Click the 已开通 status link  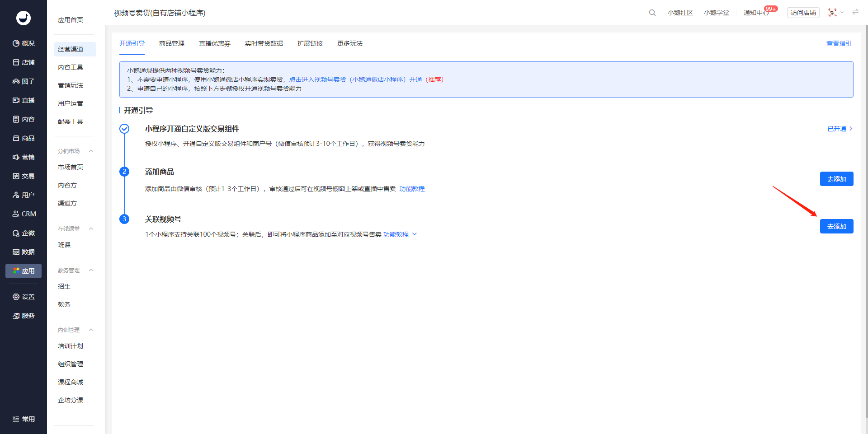(x=840, y=129)
